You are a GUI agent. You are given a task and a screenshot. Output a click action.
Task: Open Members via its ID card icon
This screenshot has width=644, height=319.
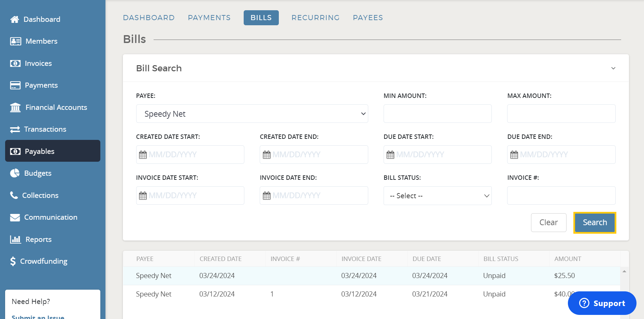(15, 41)
